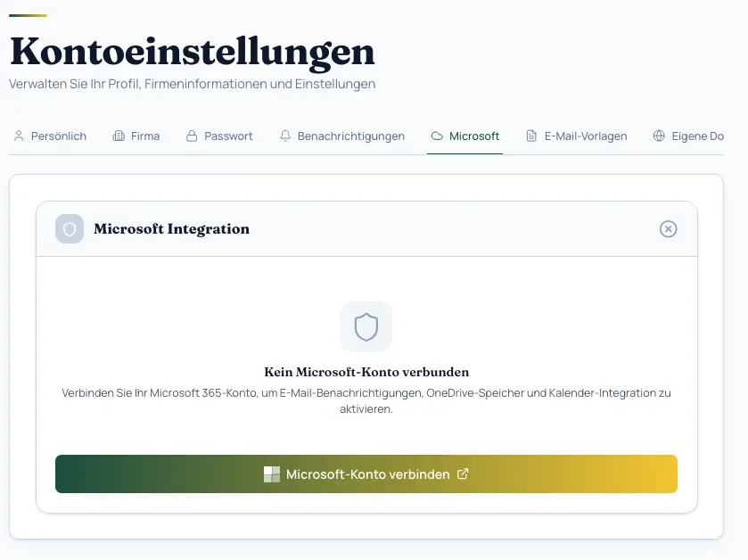Image resolution: width=748 pixels, height=560 pixels.
Task: Click the 'Verwalten Sie Ihr Profil' subtitle
Action: pos(193,84)
